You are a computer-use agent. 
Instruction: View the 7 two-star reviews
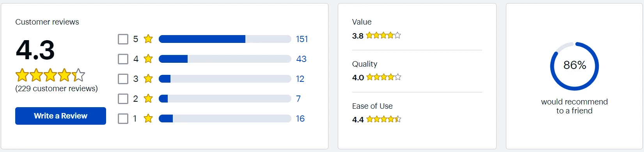(298, 99)
